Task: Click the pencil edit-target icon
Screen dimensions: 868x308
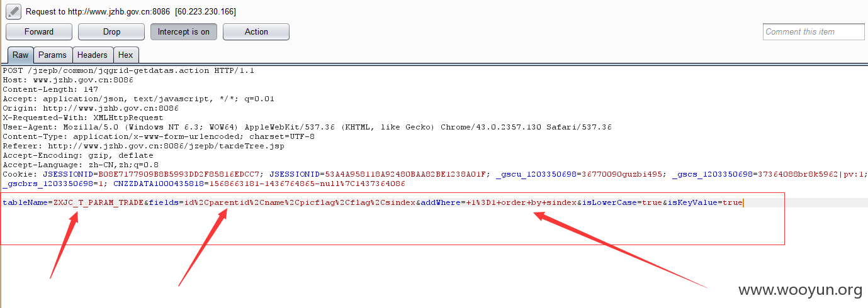Action: pyautogui.click(x=14, y=11)
